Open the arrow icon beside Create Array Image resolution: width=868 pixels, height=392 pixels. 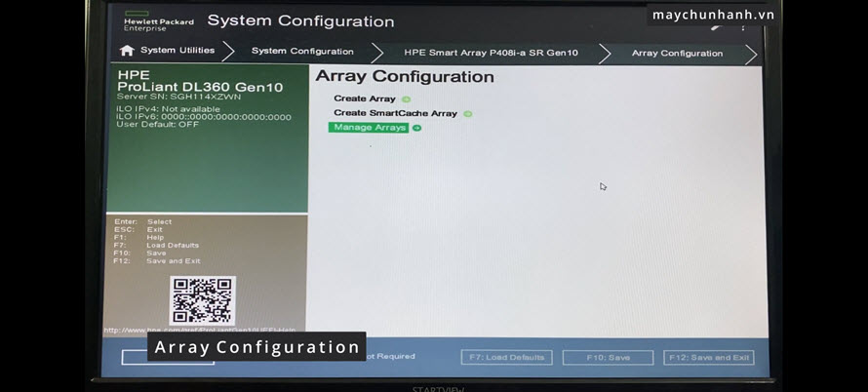[x=407, y=99]
